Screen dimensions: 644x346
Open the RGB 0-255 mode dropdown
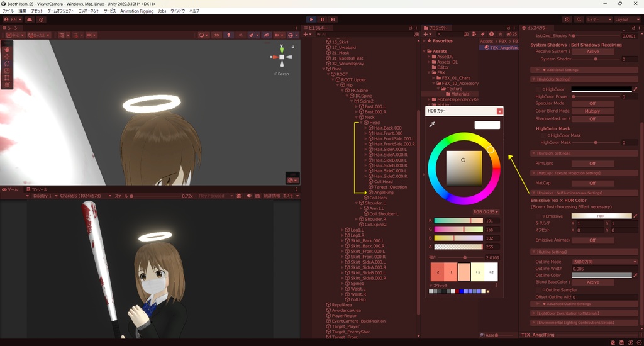coord(486,211)
